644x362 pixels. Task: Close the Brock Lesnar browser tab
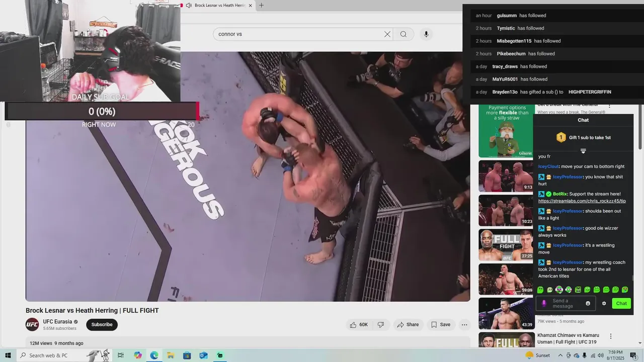[x=250, y=6]
